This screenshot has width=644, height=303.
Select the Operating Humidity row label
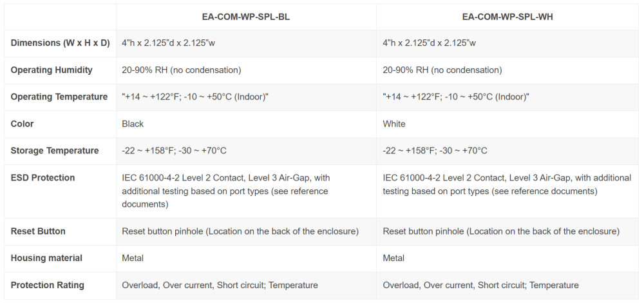tap(52, 70)
